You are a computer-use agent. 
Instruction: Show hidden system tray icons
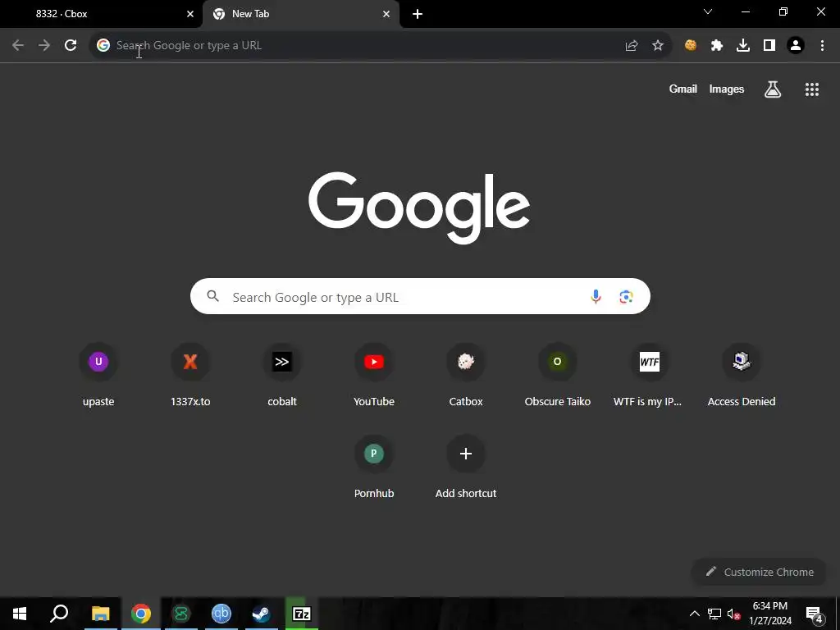point(695,614)
